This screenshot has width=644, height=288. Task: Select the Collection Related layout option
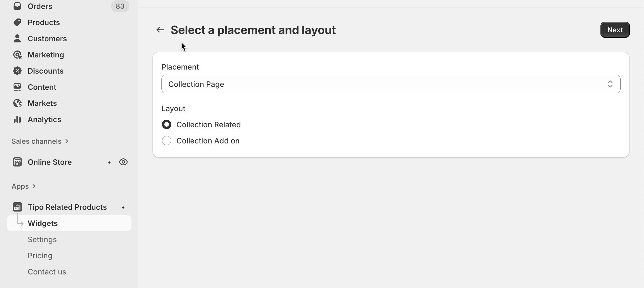click(167, 125)
